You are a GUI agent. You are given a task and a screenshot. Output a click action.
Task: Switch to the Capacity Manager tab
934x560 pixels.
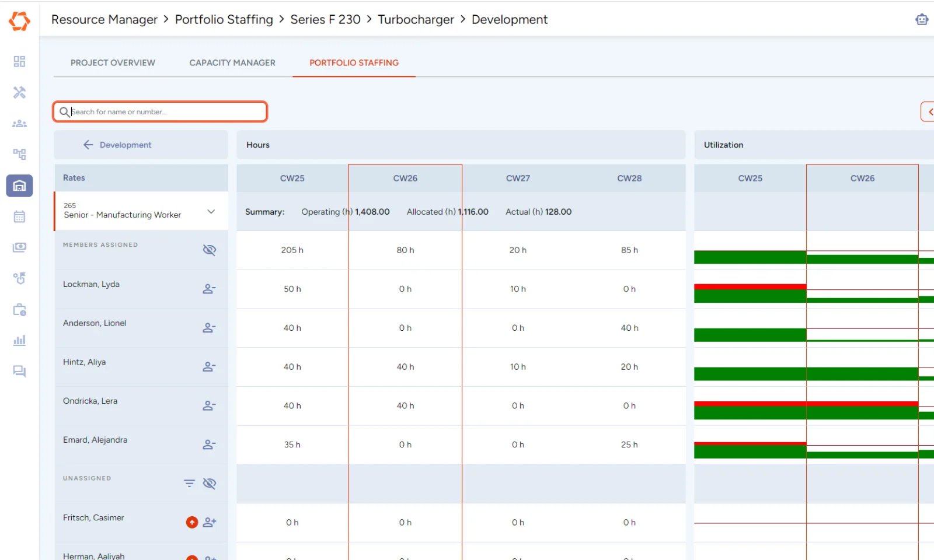pyautogui.click(x=232, y=63)
